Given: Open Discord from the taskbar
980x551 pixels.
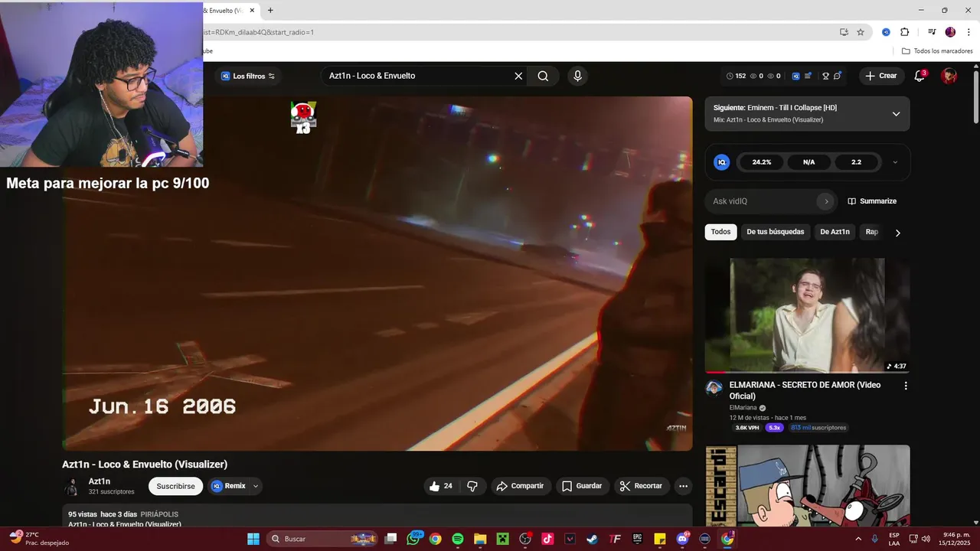Looking at the screenshot, I should (x=682, y=539).
